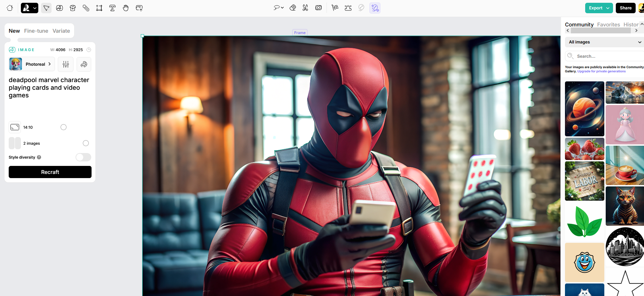
Task: Open the user profile avatar
Action: pos(641,8)
